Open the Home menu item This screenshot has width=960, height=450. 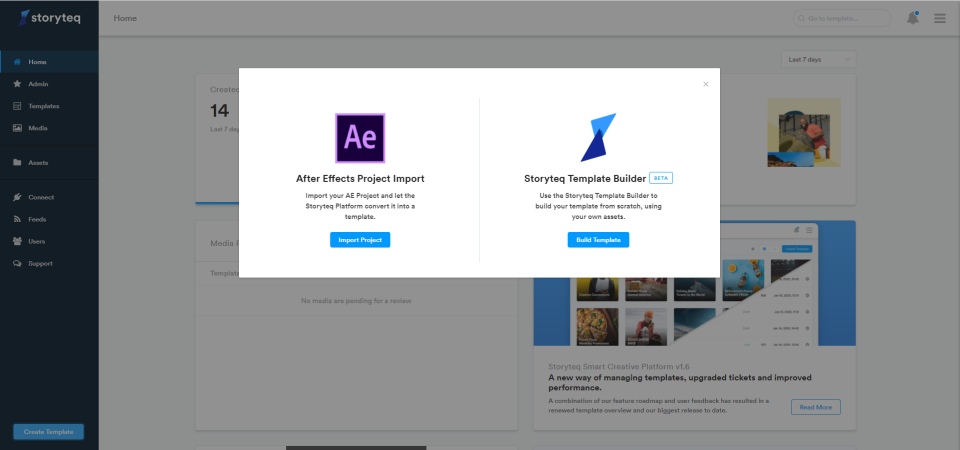pos(49,62)
